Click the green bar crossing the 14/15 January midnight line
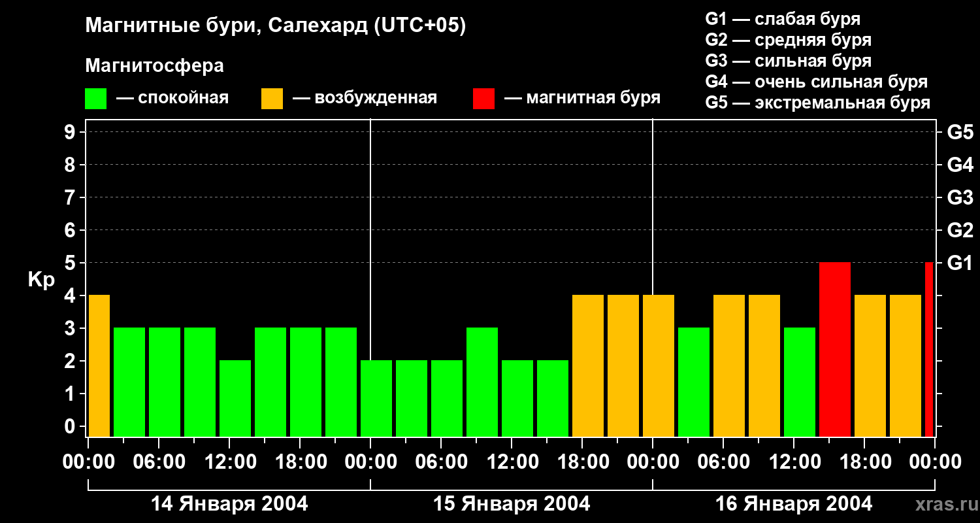Image resolution: width=980 pixels, height=523 pixels. [376, 399]
